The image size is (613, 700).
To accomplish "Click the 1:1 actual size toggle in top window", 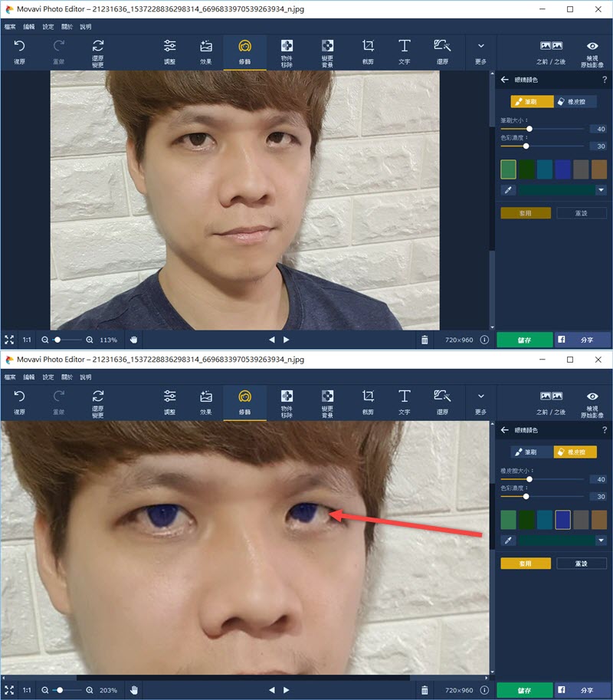I will pyautogui.click(x=28, y=340).
